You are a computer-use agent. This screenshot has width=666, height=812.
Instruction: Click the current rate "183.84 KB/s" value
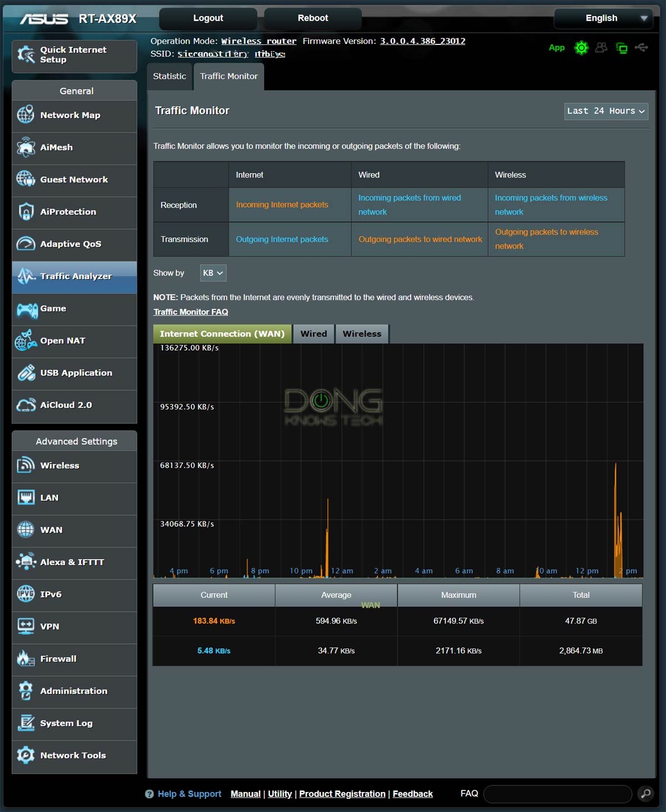214,621
